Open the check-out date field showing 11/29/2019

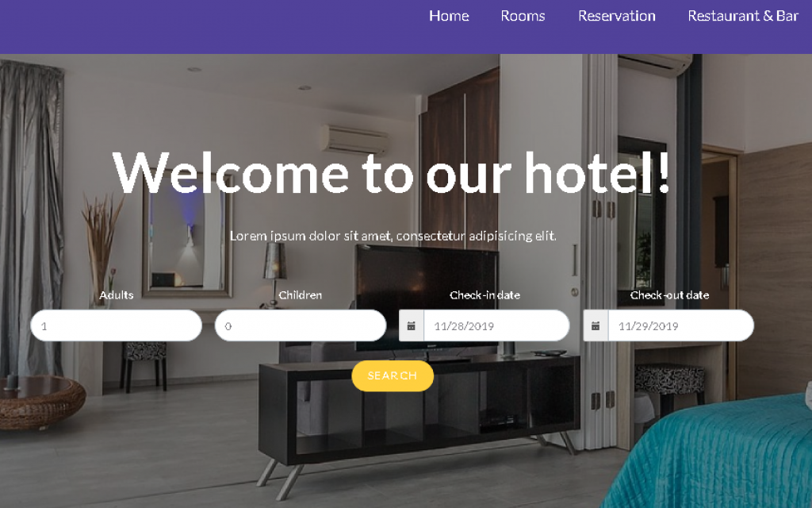click(x=681, y=326)
